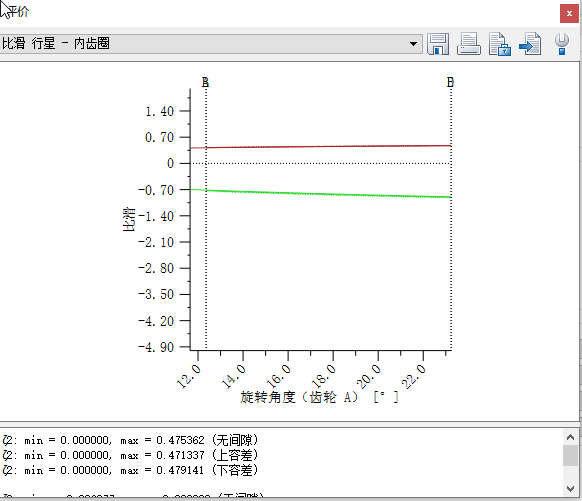Image resolution: width=582 pixels, height=501 pixels.
Task: Click the 下容差 result text line
Action: click(130, 470)
